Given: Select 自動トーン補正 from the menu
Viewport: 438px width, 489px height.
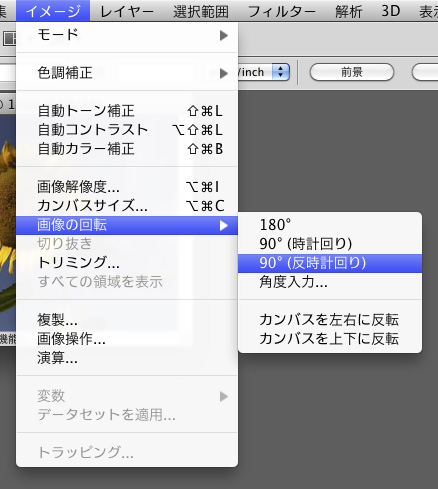Looking at the screenshot, I should [127, 111].
